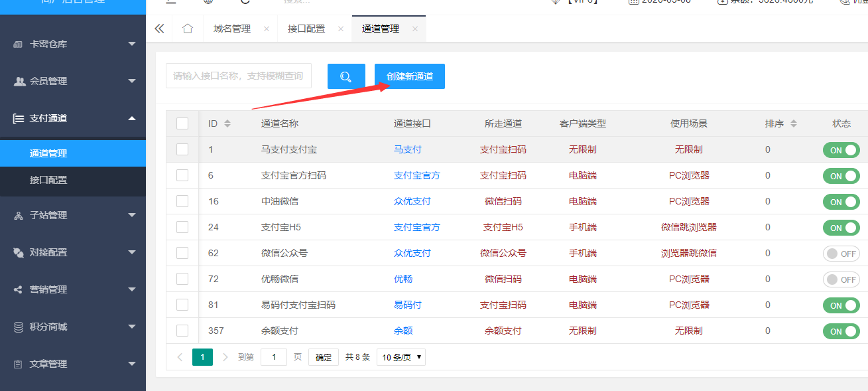Click the 共 8 条 total count text

pos(357,357)
